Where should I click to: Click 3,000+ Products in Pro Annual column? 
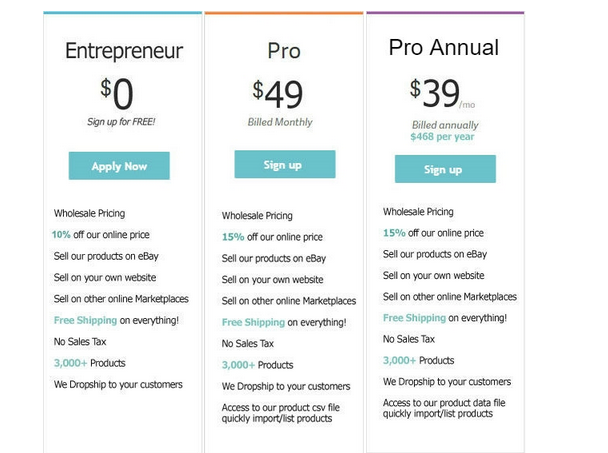tap(418, 360)
